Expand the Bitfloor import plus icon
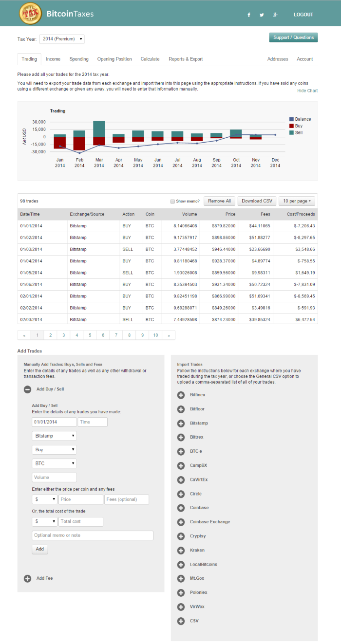This screenshot has width=341, height=644. pos(181,409)
